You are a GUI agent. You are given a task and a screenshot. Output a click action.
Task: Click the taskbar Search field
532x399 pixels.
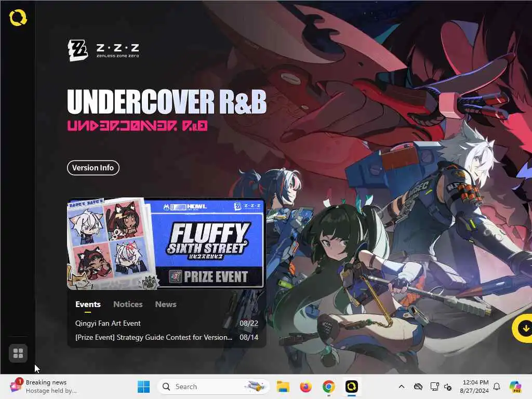coord(214,387)
